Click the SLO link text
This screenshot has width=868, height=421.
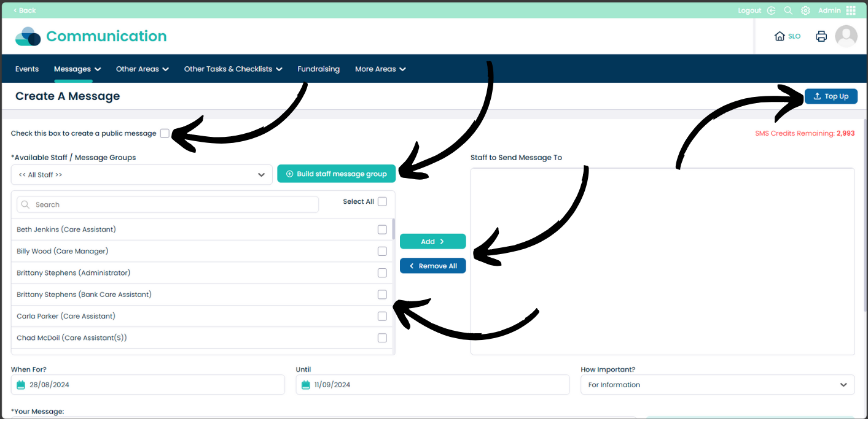pyautogui.click(x=794, y=36)
